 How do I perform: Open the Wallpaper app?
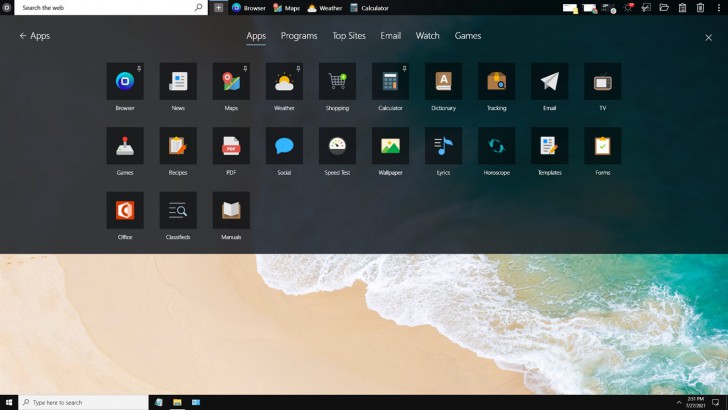coord(390,146)
